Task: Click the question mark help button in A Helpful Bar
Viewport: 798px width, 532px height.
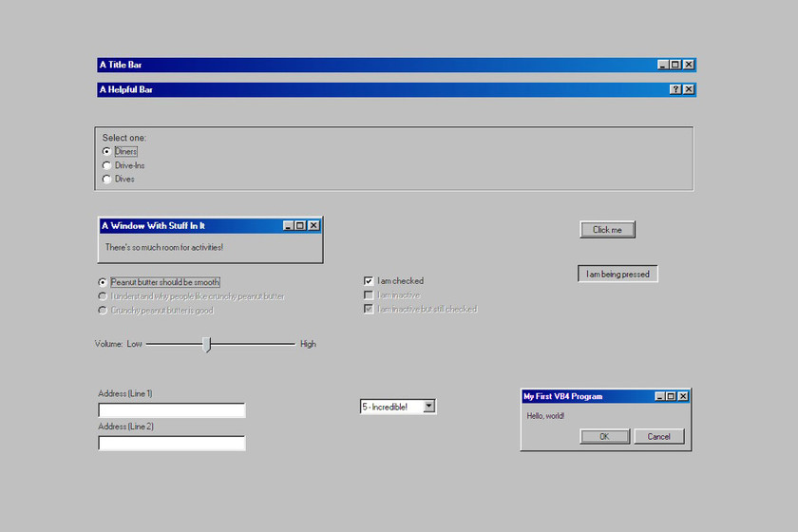Action: [x=675, y=89]
